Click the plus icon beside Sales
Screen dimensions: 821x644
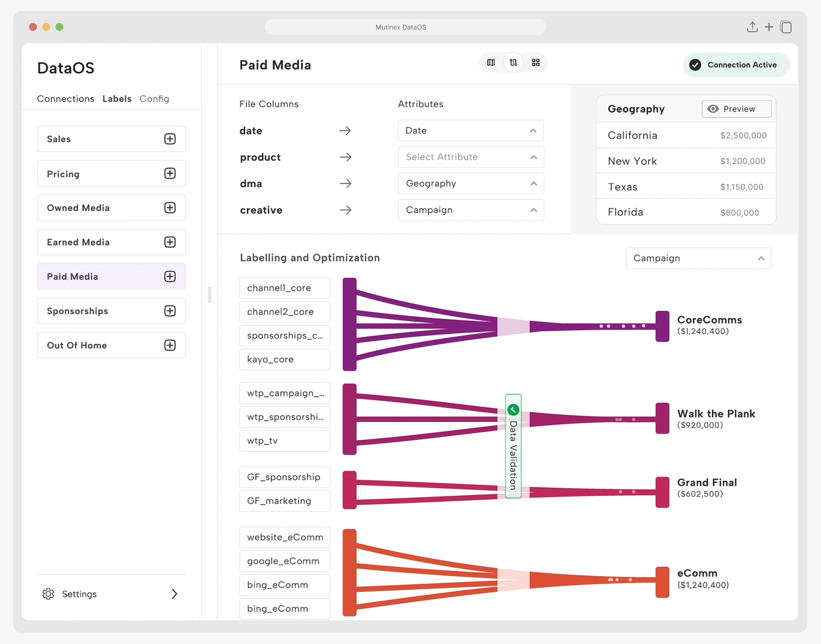(170, 139)
